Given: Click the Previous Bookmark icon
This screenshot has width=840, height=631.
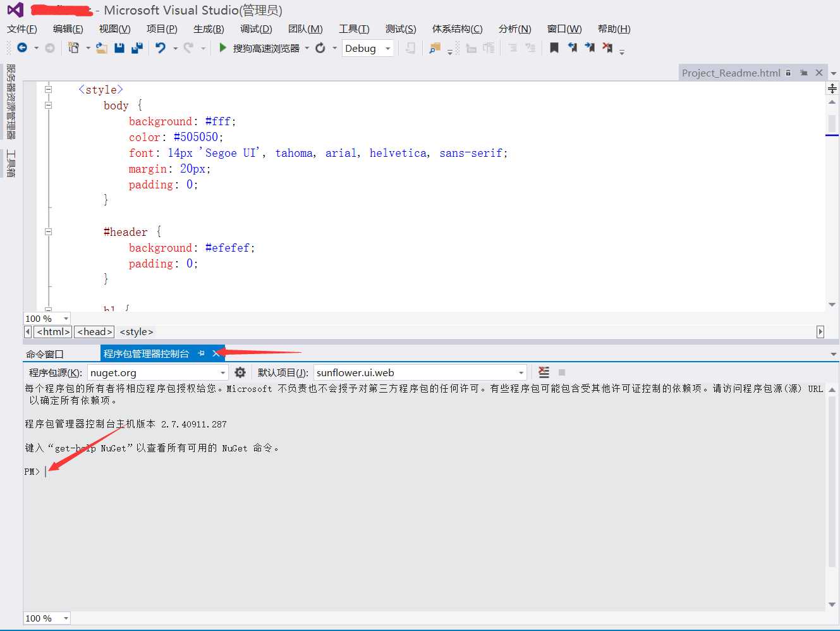Looking at the screenshot, I should [572, 48].
